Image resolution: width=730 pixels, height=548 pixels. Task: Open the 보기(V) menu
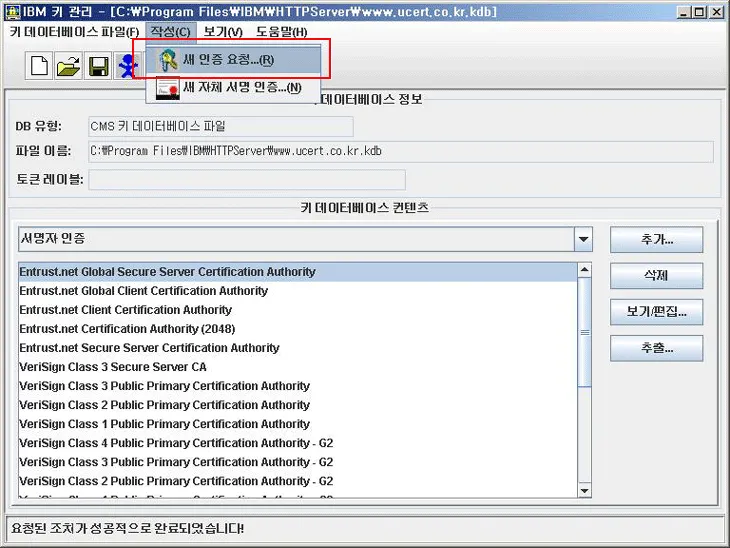click(223, 32)
